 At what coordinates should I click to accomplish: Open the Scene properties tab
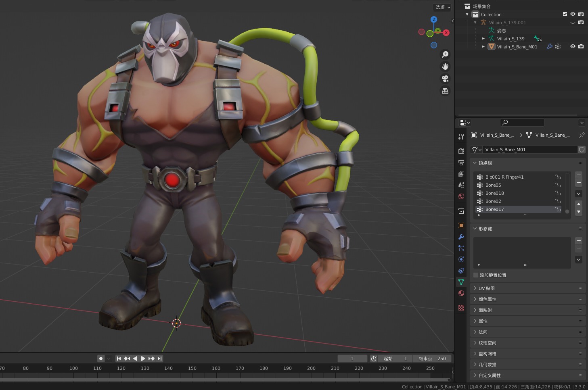click(461, 185)
